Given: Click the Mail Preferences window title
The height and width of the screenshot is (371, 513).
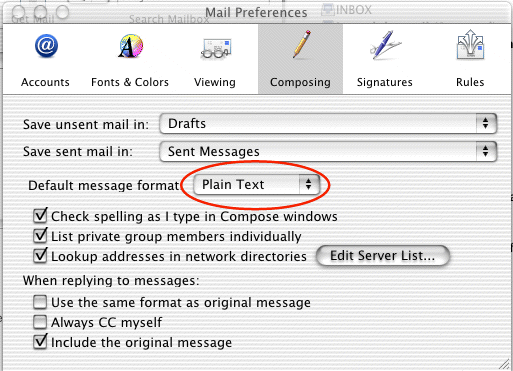Looking at the screenshot, I should (x=256, y=13).
